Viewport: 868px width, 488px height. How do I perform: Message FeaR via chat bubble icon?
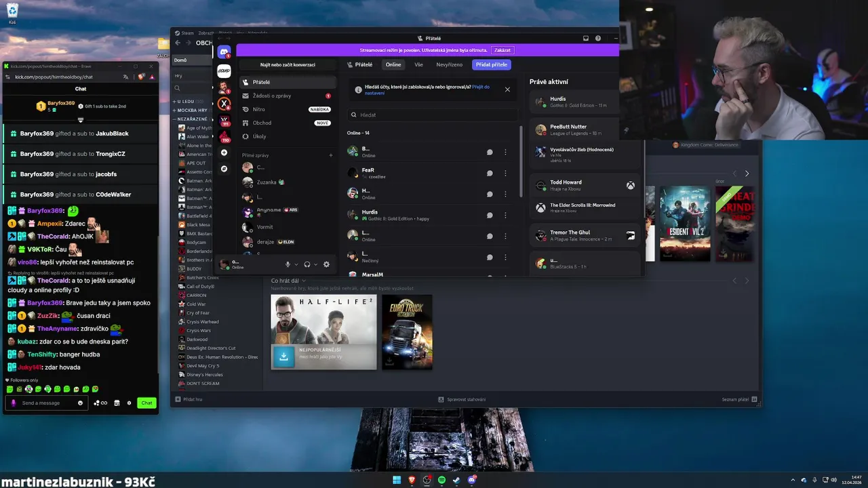coord(490,174)
